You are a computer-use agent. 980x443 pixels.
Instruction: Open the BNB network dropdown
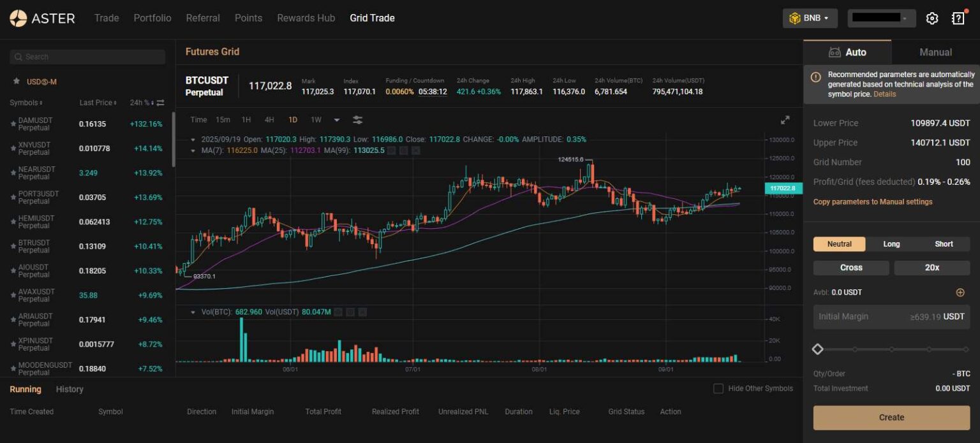coord(810,18)
